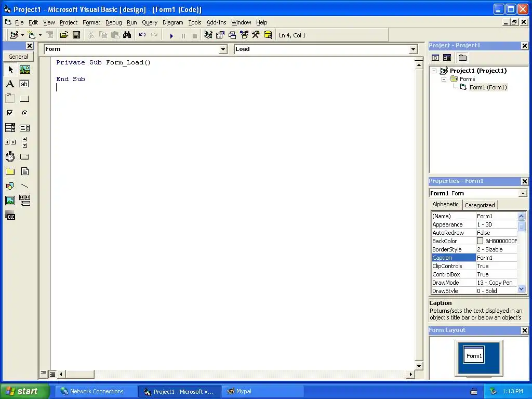
Task: Select the OptionButton control tool
Action: (x=25, y=113)
